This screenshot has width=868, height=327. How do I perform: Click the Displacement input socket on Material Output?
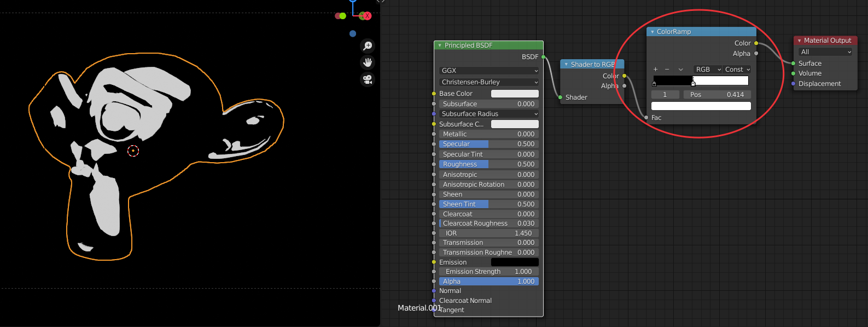pos(794,84)
